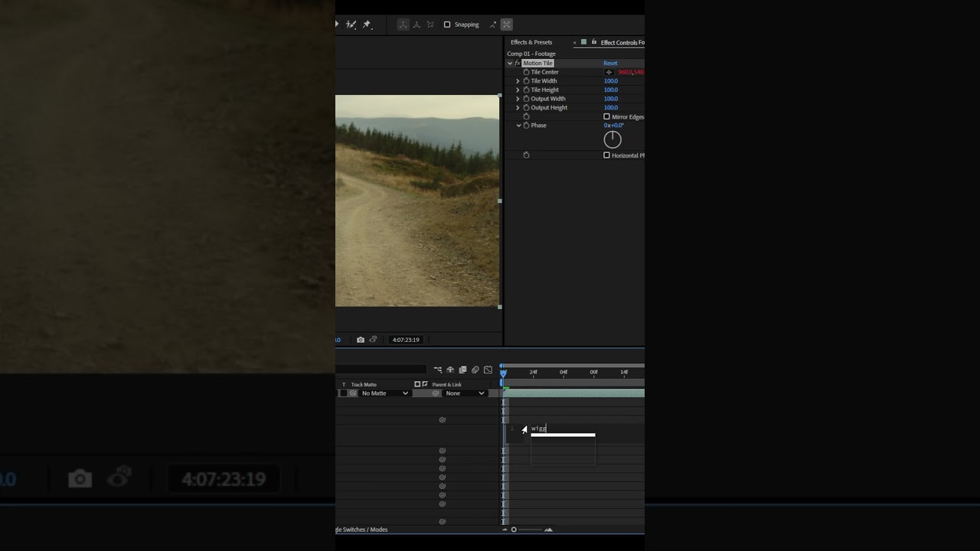Image resolution: width=980 pixels, height=551 pixels.
Task: Click the Phase stopwatch
Action: pos(526,126)
